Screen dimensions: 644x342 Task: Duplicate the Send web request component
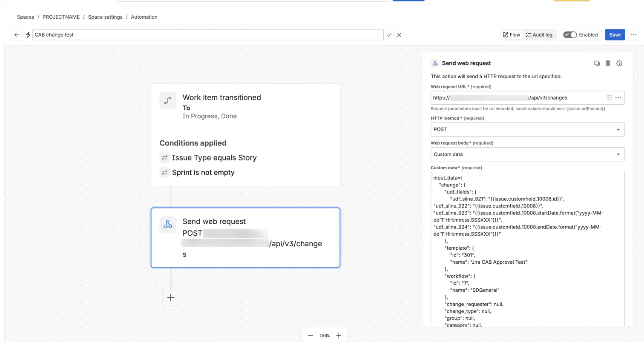(597, 63)
